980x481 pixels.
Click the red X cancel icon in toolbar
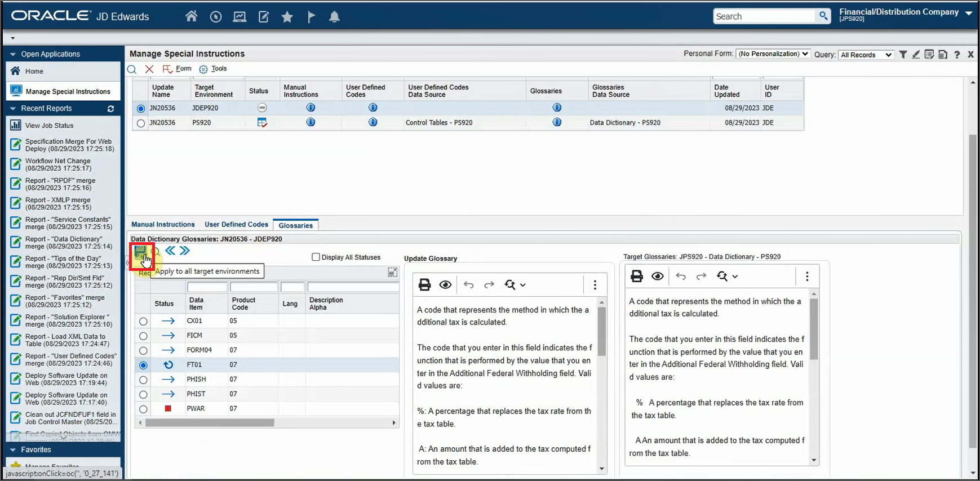click(149, 69)
